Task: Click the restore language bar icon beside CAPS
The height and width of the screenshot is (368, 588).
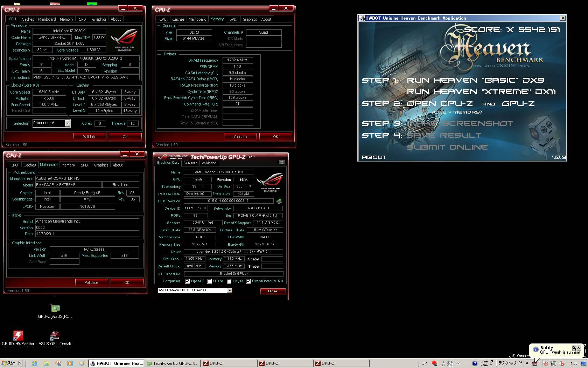Action: [491, 361]
